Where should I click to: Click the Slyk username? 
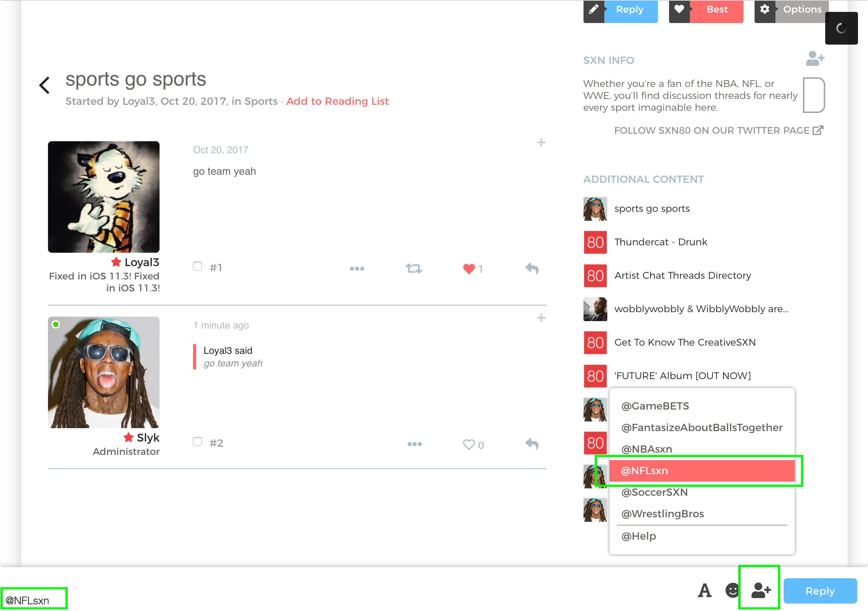pos(148,437)
